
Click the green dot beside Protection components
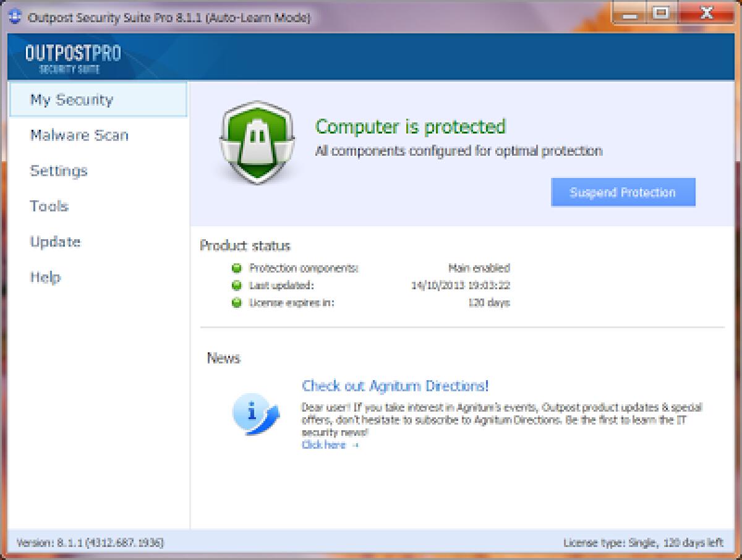tap(238, 268)
